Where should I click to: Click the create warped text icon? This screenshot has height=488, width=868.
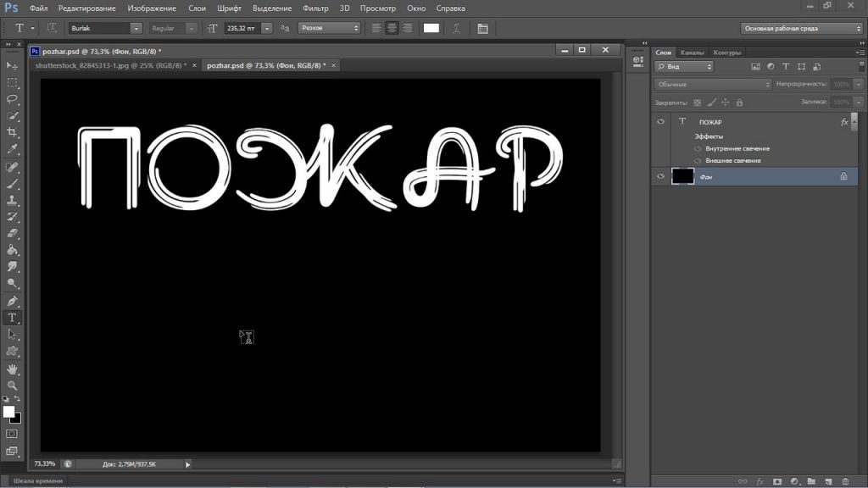click(x=457, y=28)
